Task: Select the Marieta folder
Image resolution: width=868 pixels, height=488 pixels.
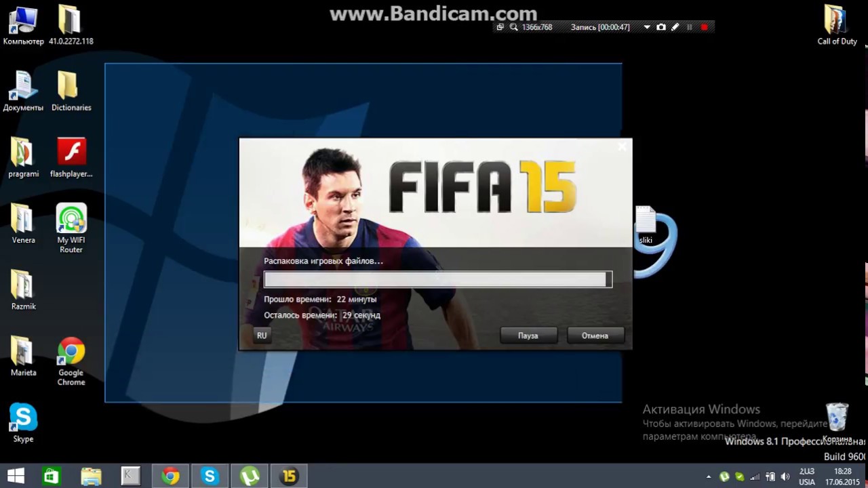Action: point(23,357)
